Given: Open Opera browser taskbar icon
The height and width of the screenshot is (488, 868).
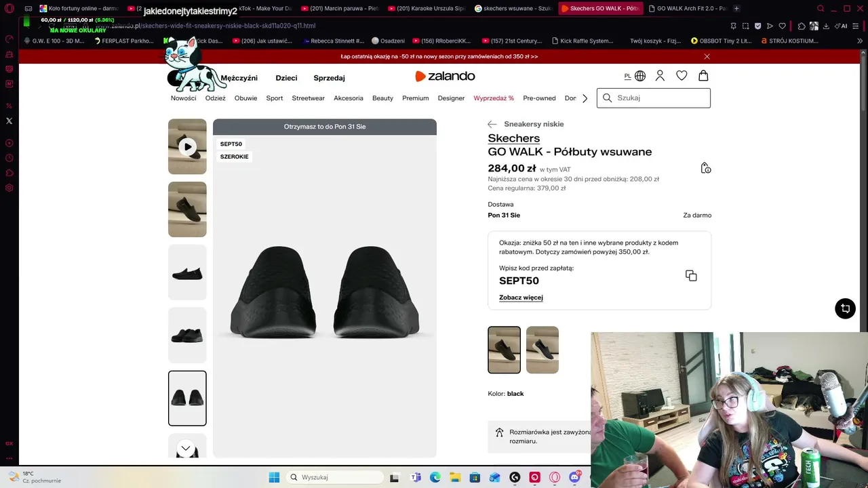Looking at the screenshot, I should click(555, 477).
